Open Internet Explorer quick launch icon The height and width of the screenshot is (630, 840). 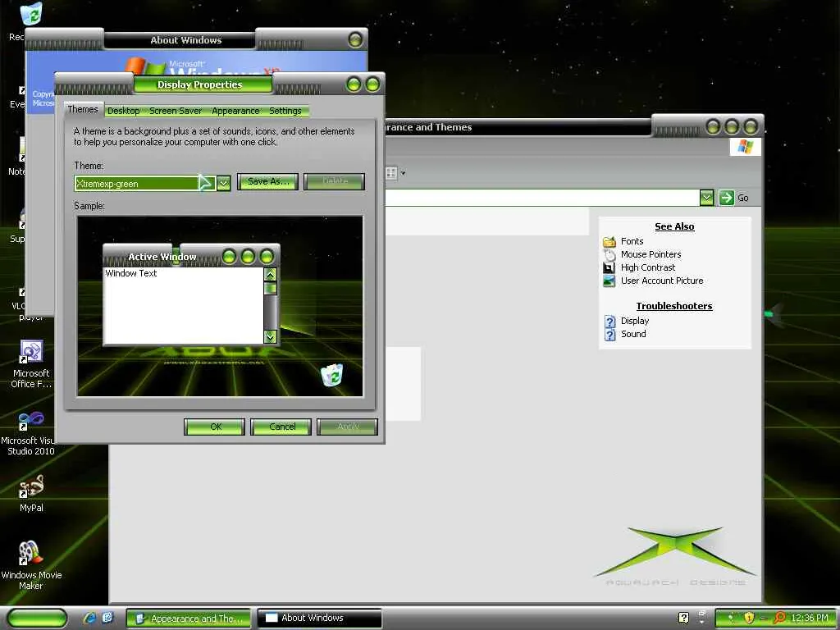click(x=89, y=618)
